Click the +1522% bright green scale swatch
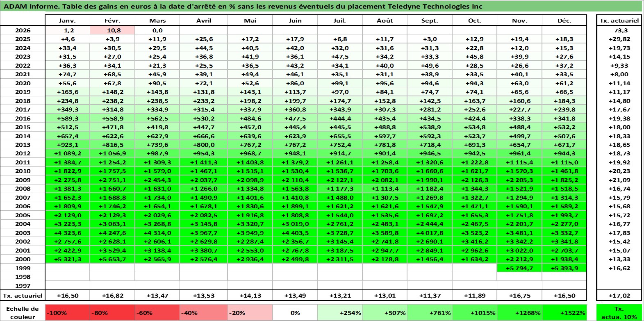 564,312
